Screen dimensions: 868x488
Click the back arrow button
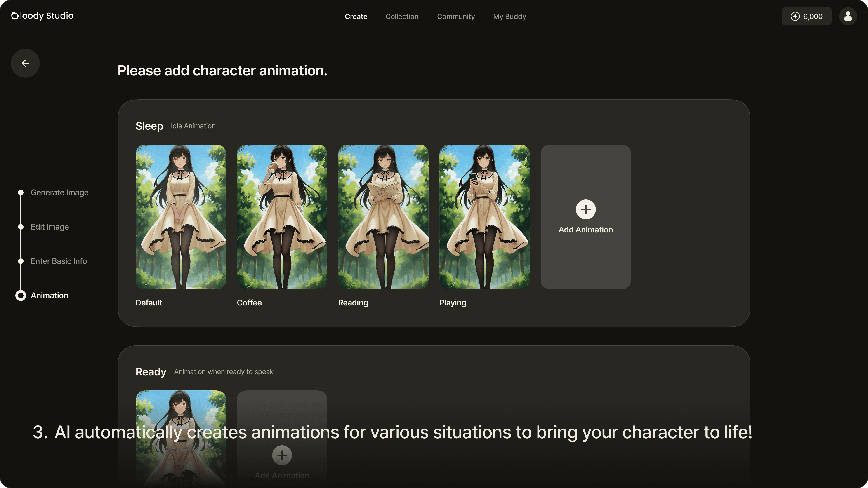click(25, 63)
